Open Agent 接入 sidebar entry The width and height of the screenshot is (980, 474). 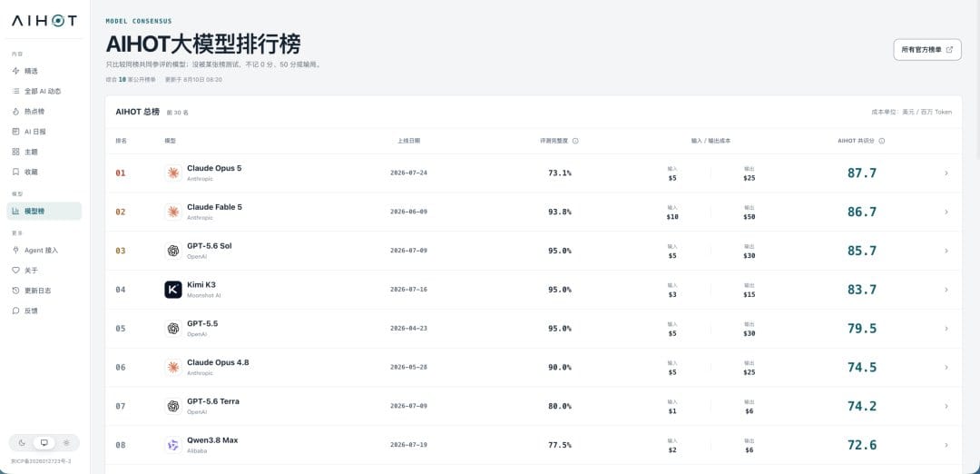pyautogui.click(x=44, y=250)
